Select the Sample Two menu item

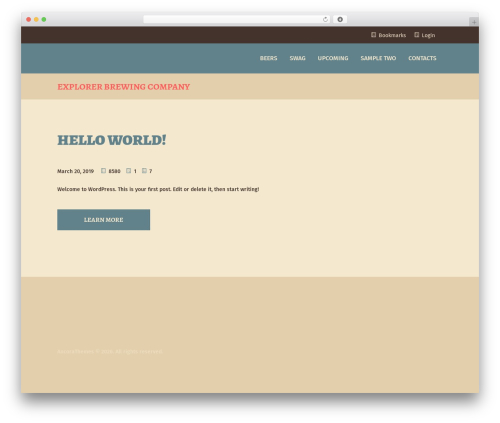click(378, 58)
